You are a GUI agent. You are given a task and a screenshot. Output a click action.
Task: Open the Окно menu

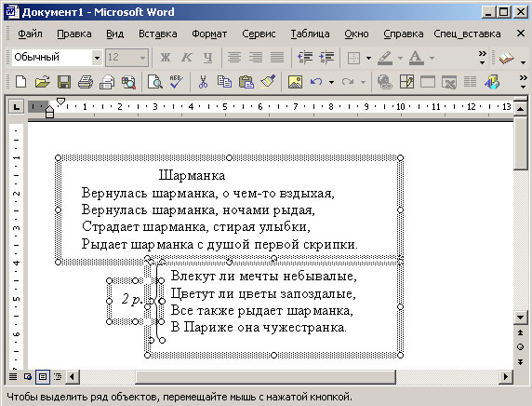tap(356, 34)
